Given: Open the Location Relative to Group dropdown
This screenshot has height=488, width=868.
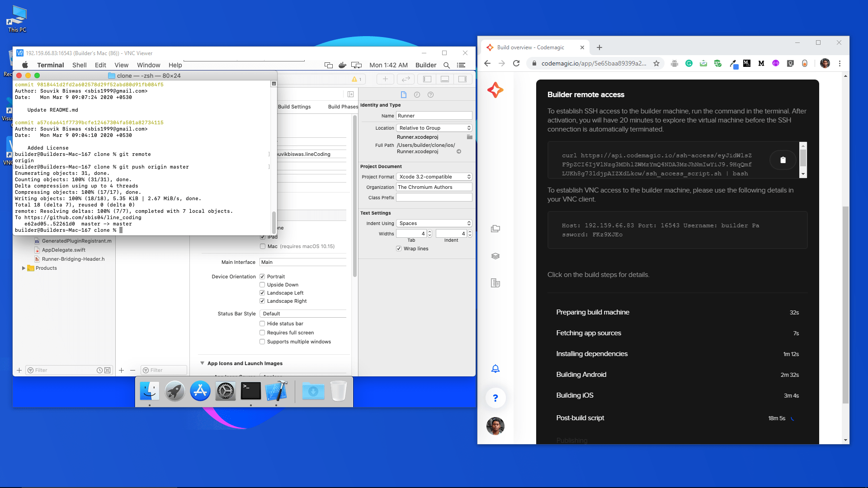Looking at the screenshot, I should click(434, 128).
